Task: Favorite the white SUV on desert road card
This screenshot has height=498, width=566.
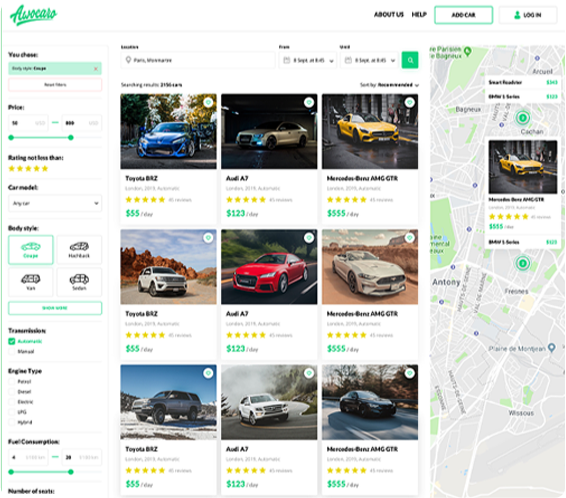Action: tap(208, 238)
